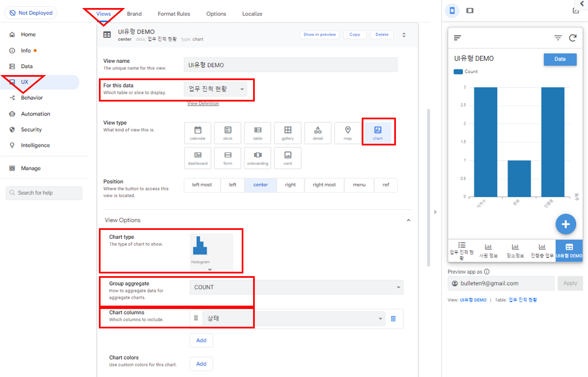Add another chart column
588x377 pixels.
coord(201,340)
